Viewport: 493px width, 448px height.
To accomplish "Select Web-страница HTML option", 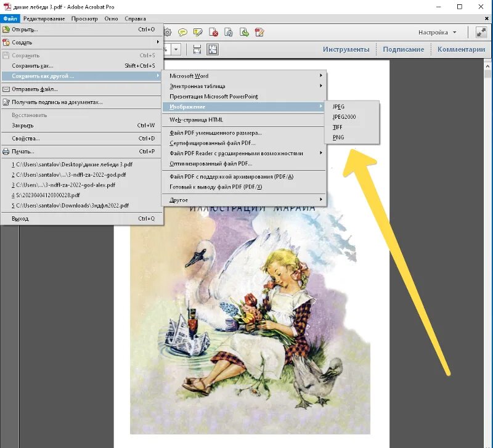I will [244, 120].
